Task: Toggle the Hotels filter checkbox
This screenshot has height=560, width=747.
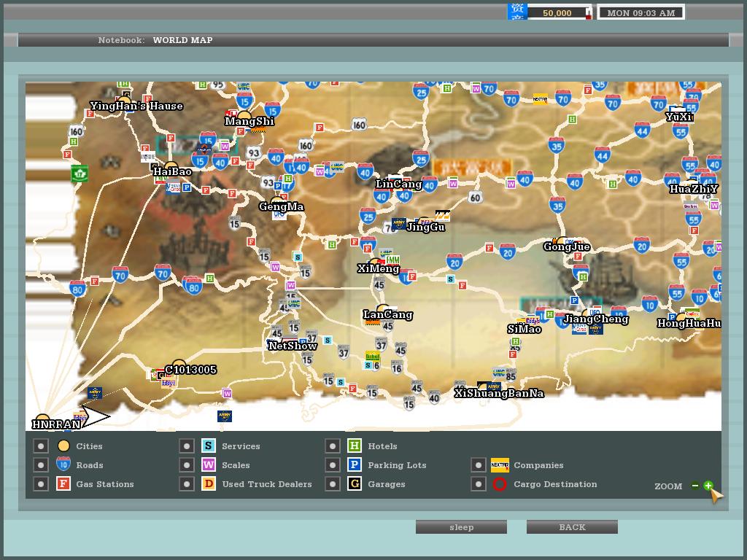Action: (x=333, y=446)
